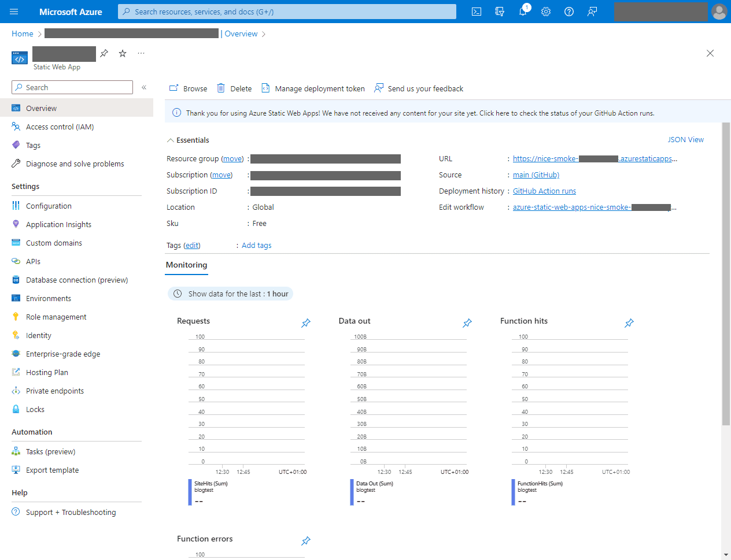Viewport: 731px width, 560px height.
Task: Mark resource as favorite with star icon
Action: 123,53
